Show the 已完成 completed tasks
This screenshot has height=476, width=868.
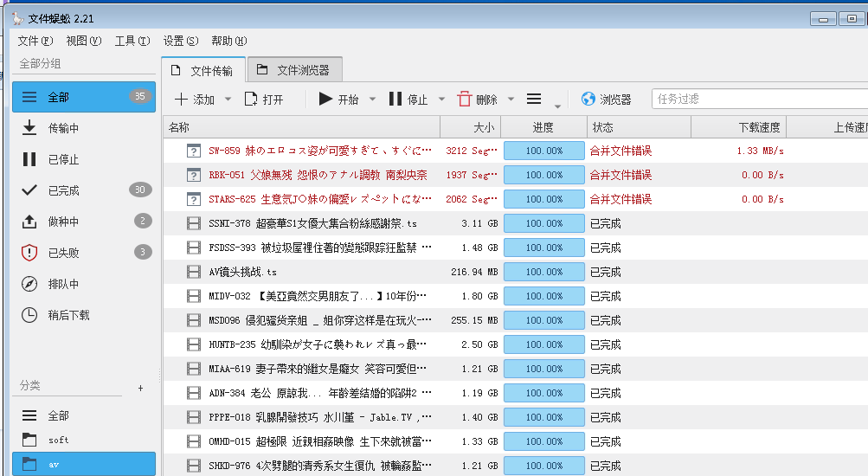[x=84, y=190]
